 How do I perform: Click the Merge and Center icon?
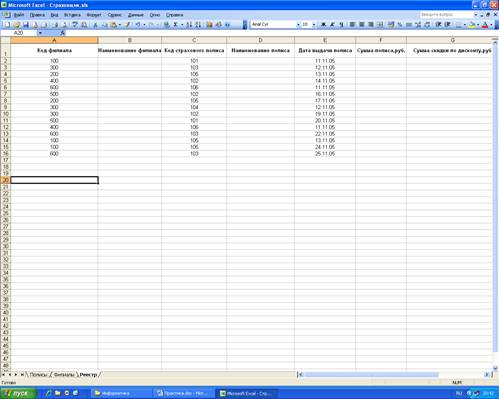380,25
